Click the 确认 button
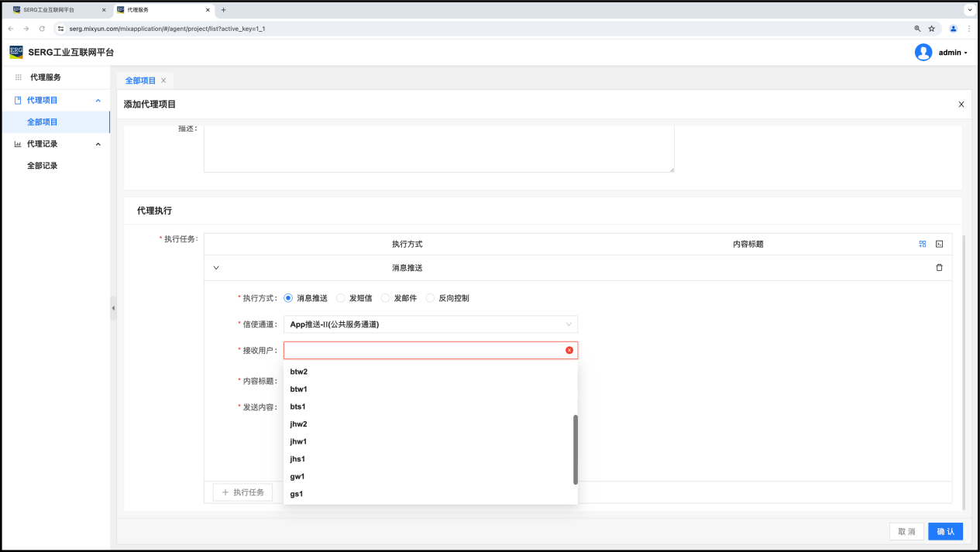 point(945,532)
